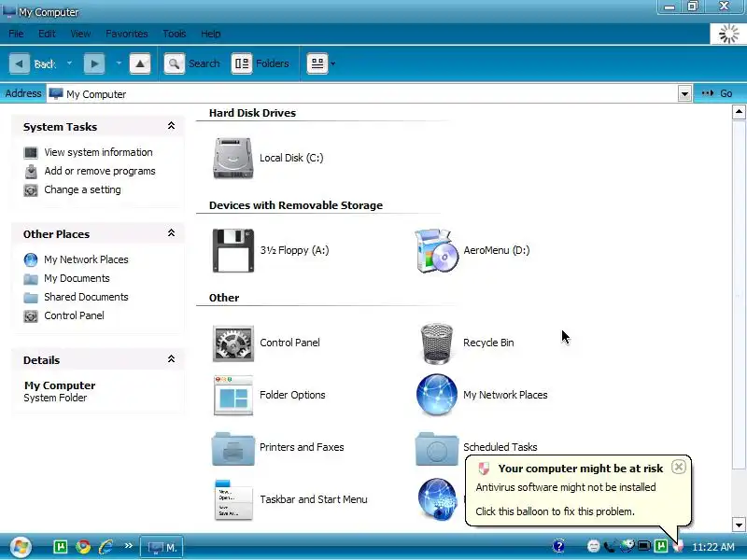Click the phone tray icon

pyautogui.click(x=610, y=546)
